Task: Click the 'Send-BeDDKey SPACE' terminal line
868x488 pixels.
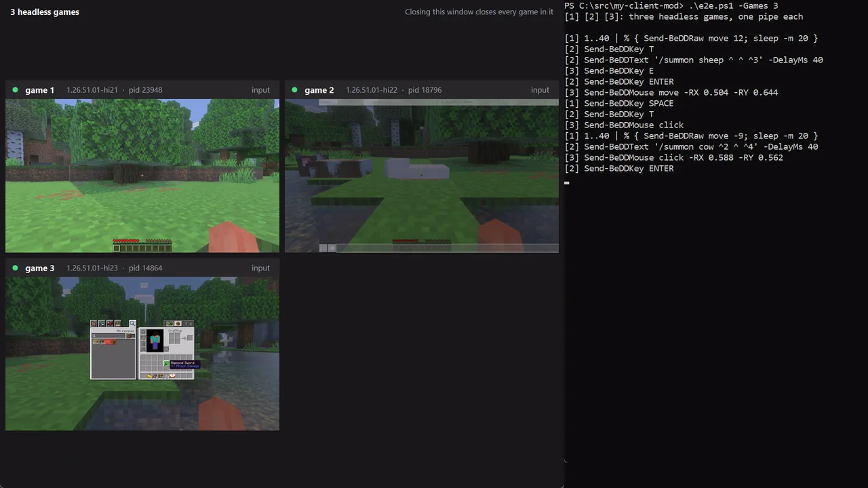Action: (619, 103)
